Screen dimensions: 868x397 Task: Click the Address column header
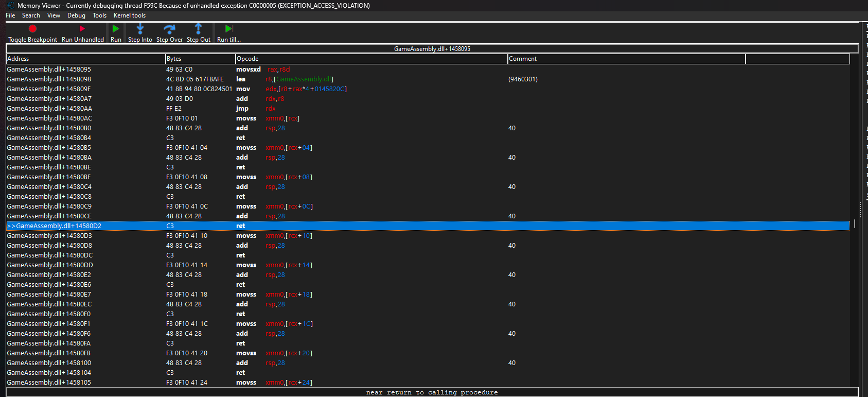85,59
